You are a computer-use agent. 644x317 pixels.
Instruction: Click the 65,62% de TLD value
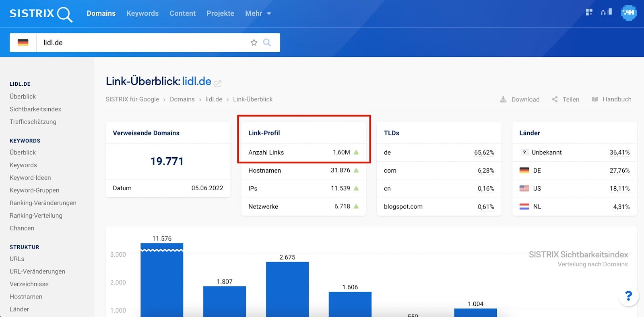pos(484,152)
